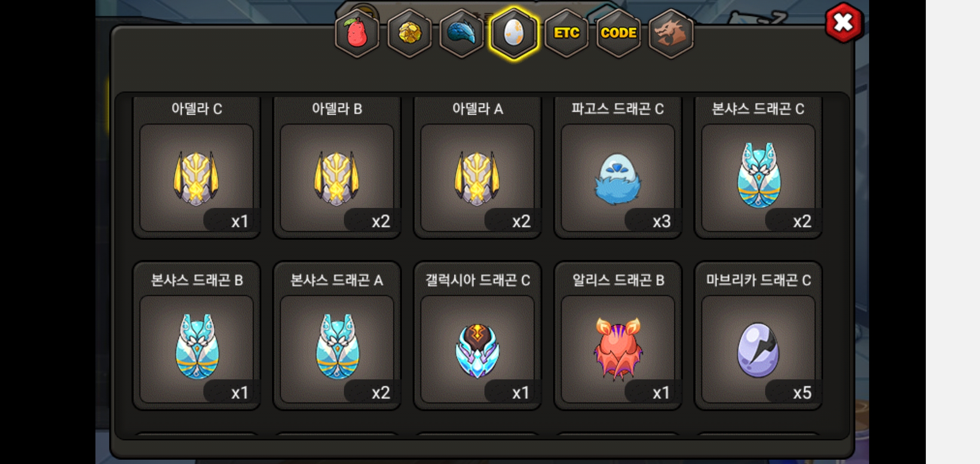Select the red 알리스 드래곤 B egg

point(618,336)
